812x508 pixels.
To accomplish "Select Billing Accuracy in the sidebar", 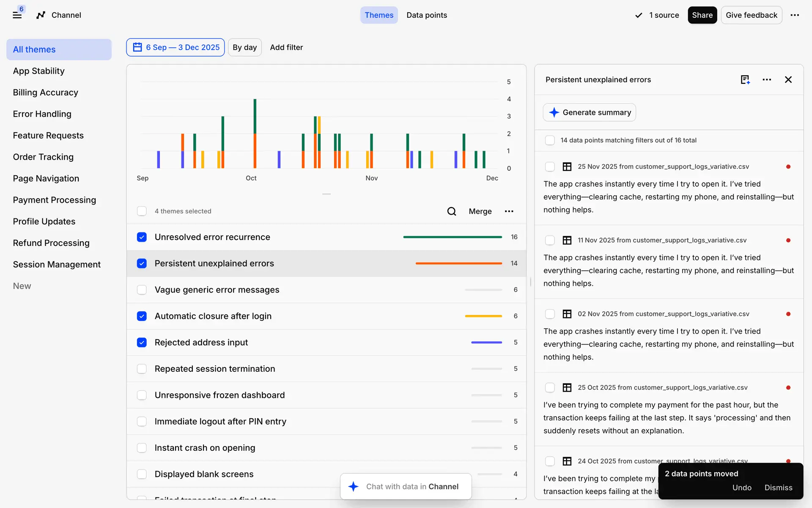I will coord(46,93).
